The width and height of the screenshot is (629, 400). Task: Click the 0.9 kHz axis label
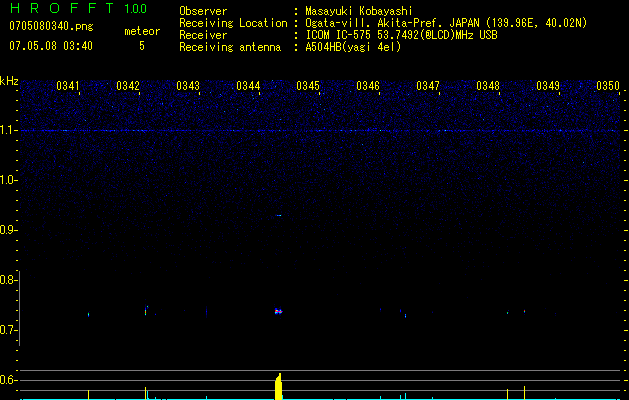(7, 230)
